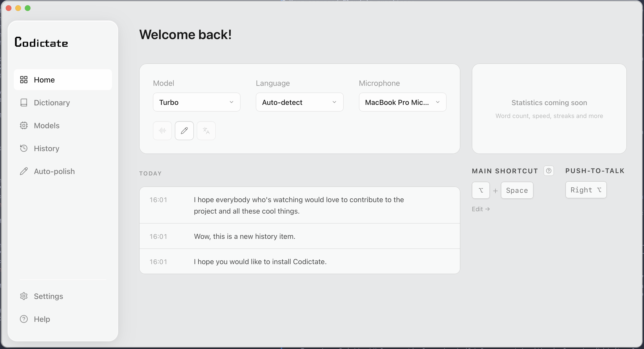Click the Help question mark icon
This screenshot has height=349, width=644.
point(24,319)
